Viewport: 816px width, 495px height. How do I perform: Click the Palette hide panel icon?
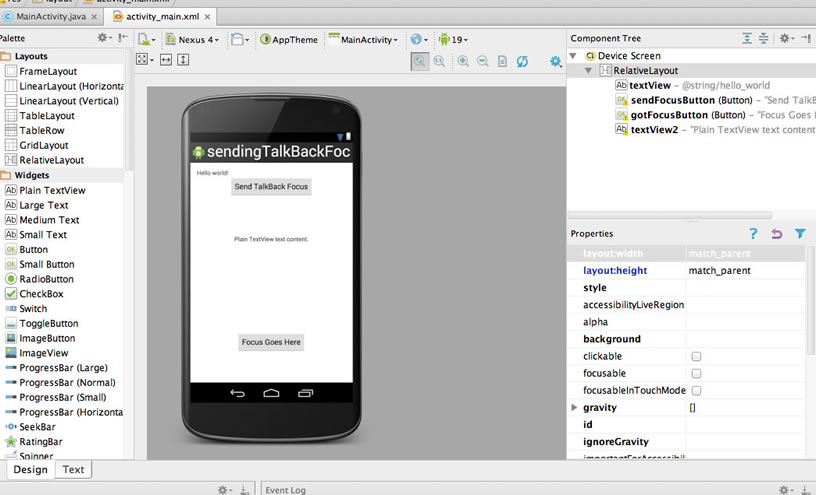pos(123,37)
